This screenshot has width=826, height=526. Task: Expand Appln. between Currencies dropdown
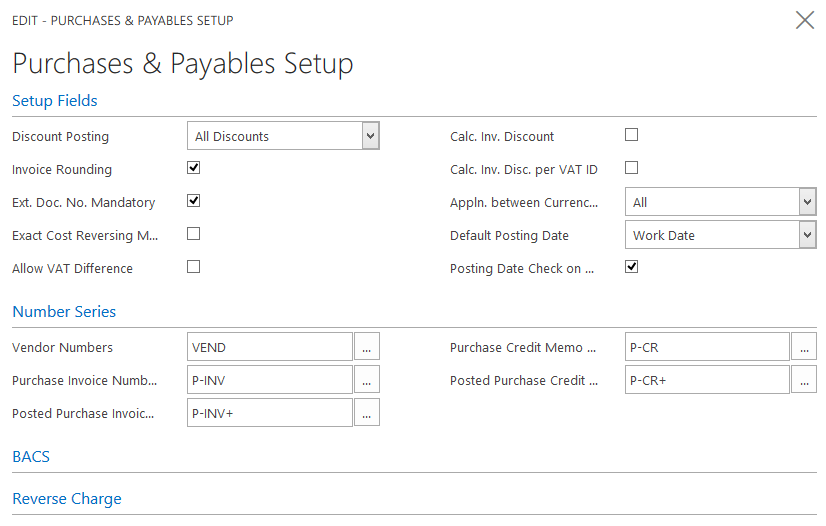(807, 202)
